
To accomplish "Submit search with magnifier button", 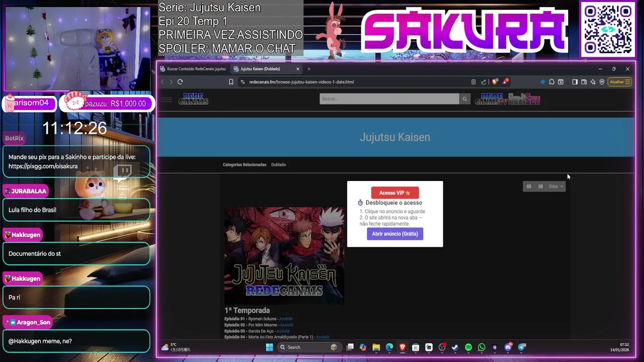I will [x=464, y=99].
